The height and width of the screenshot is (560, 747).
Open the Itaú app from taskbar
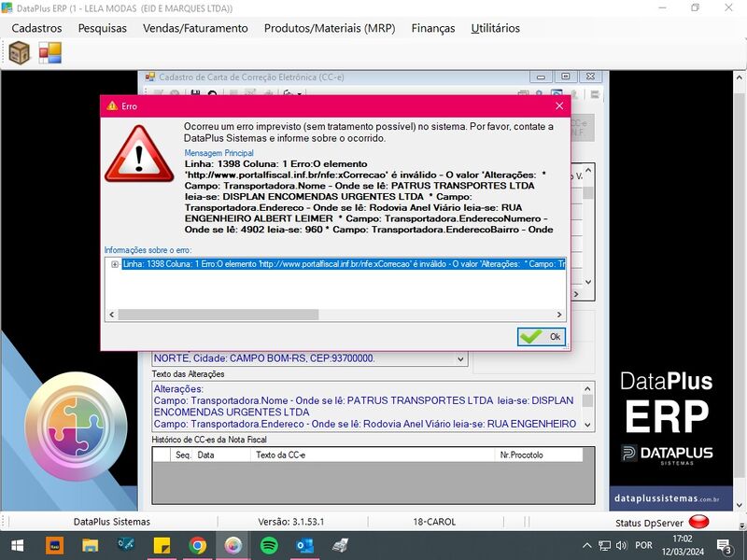pos(54,546)
